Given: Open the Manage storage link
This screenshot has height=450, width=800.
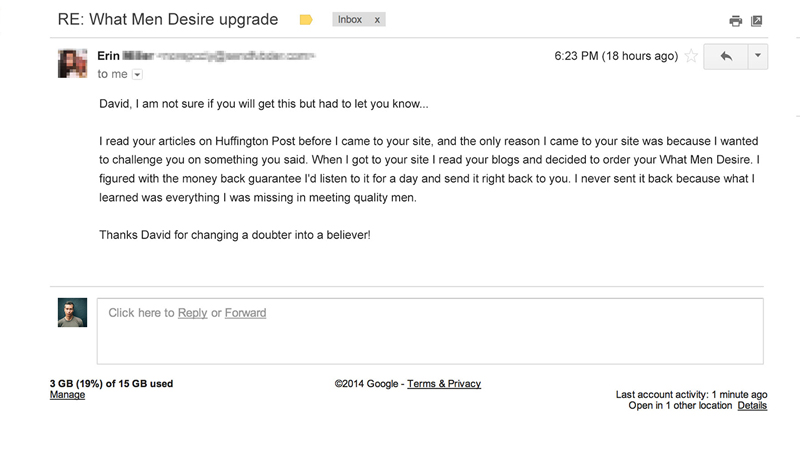Looking at the screenshot, I should click(67, 395).
